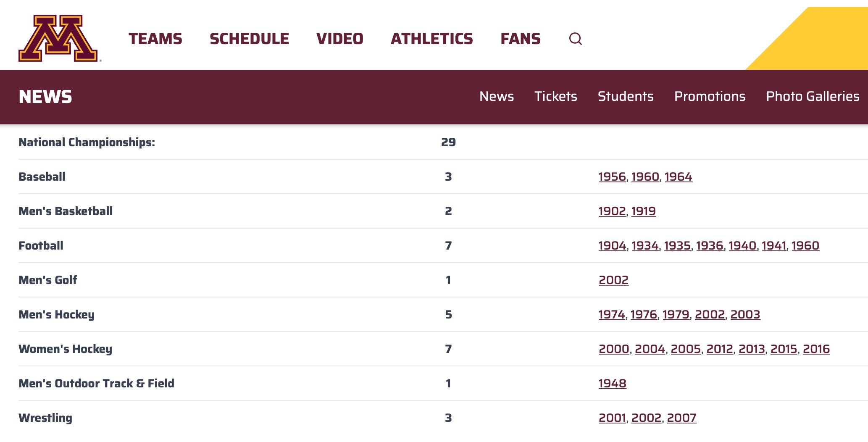Open the TEAMS menu
The width and height of the screenshot is (868, 442).
coord(155,39)
